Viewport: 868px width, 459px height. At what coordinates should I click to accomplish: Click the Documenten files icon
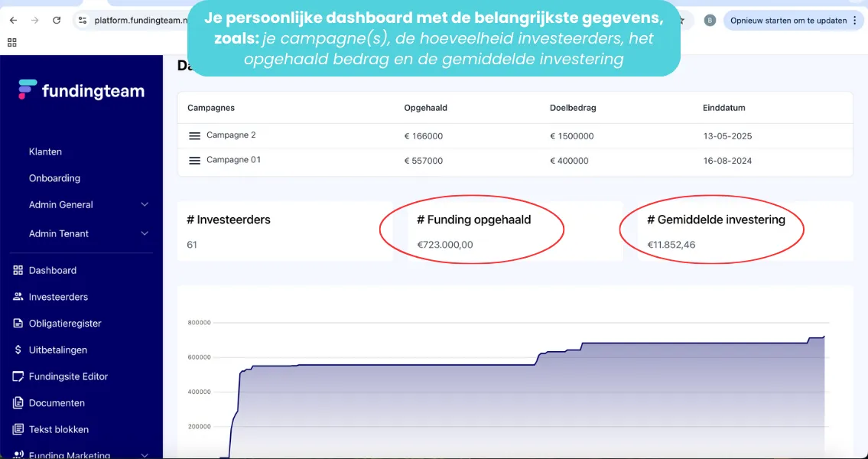click(x=18, y=403)
